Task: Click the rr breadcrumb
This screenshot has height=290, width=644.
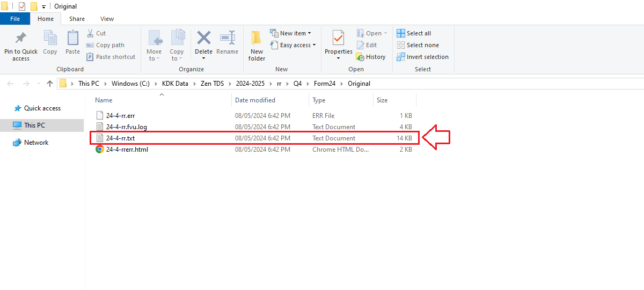Action: [x=279, y=84]
